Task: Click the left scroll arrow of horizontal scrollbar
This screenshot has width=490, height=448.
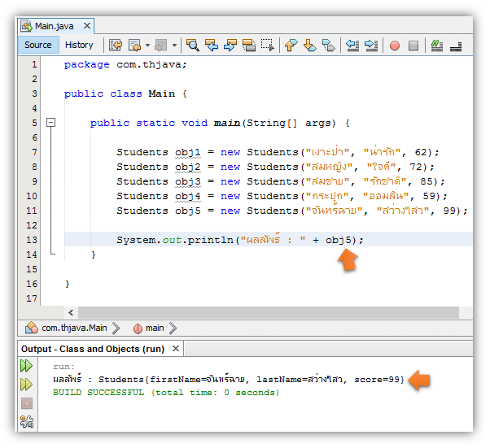Action: pos(72,312)
